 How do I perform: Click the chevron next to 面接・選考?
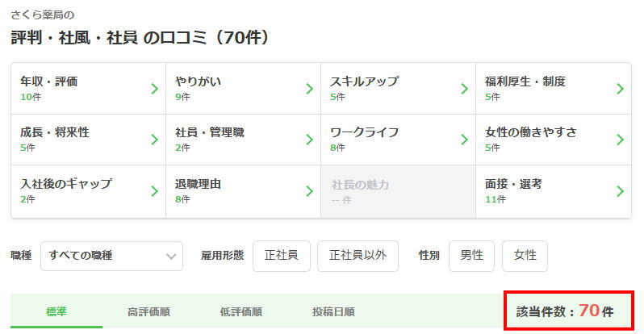[x=620, y=191]
